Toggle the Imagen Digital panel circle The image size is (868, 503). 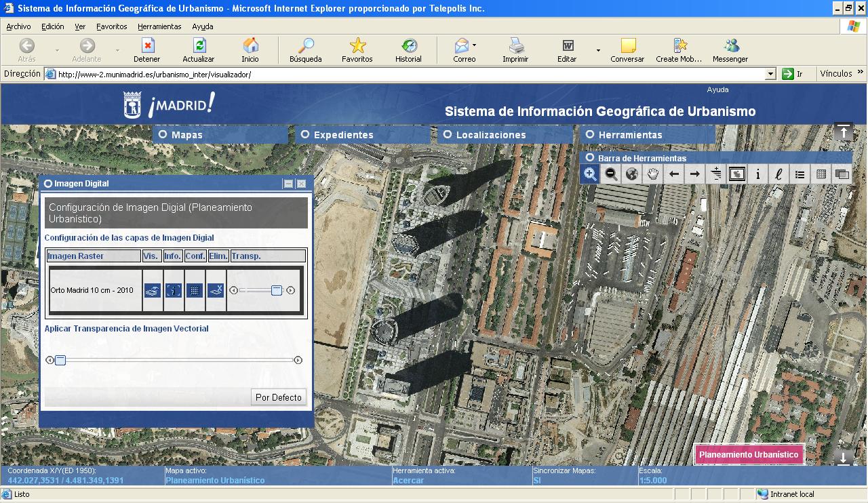[48, 184]
